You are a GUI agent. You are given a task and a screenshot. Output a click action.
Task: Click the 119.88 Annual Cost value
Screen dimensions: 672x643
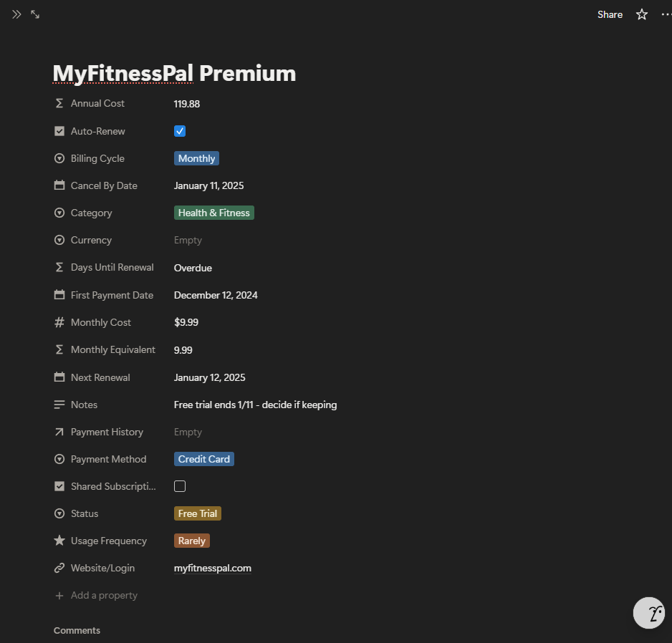pyautogui.click(x=187, y=104)
